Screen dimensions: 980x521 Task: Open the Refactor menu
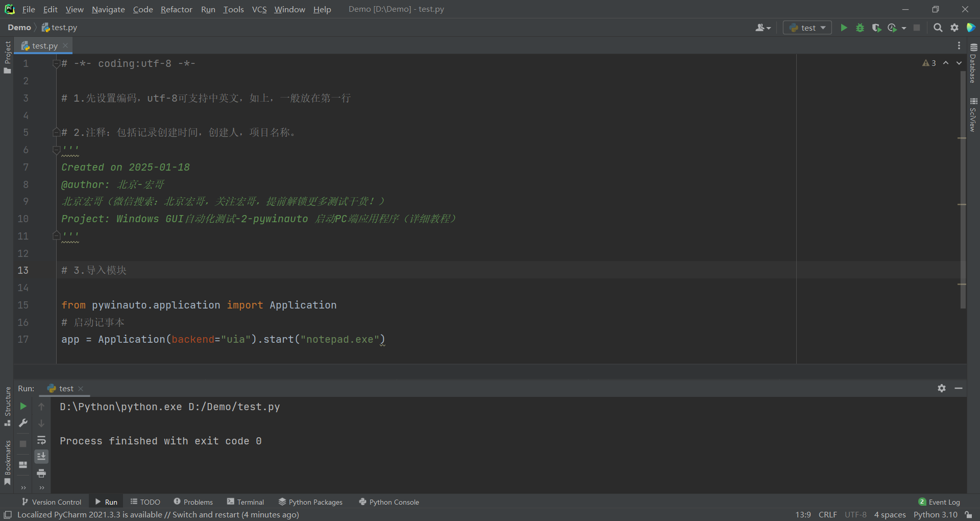tap(176, 9)
